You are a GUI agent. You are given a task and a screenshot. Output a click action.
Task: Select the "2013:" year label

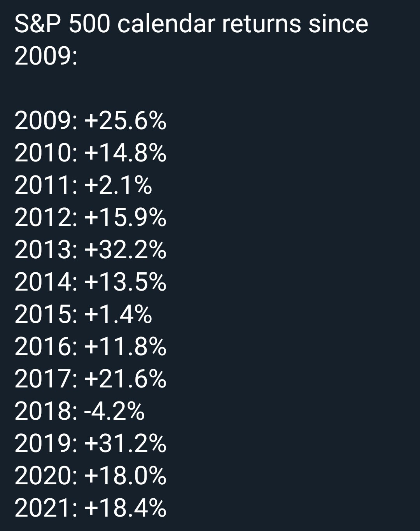[46, 249]
